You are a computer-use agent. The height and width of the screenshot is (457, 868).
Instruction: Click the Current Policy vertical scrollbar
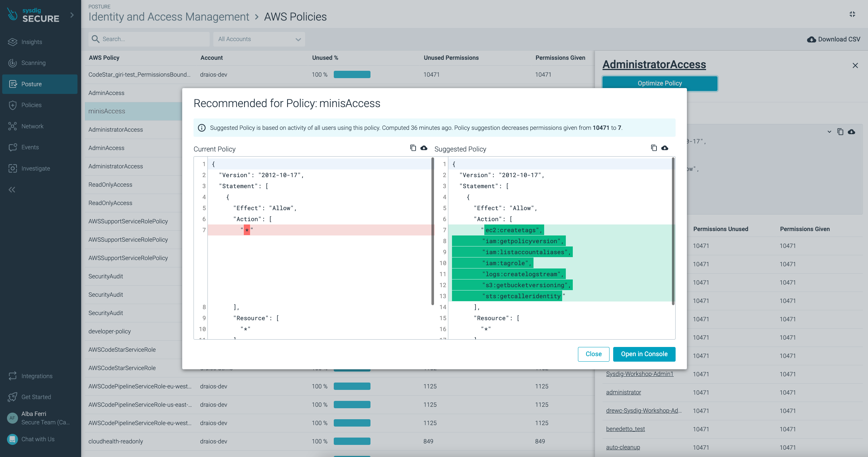tap(433, 231)
